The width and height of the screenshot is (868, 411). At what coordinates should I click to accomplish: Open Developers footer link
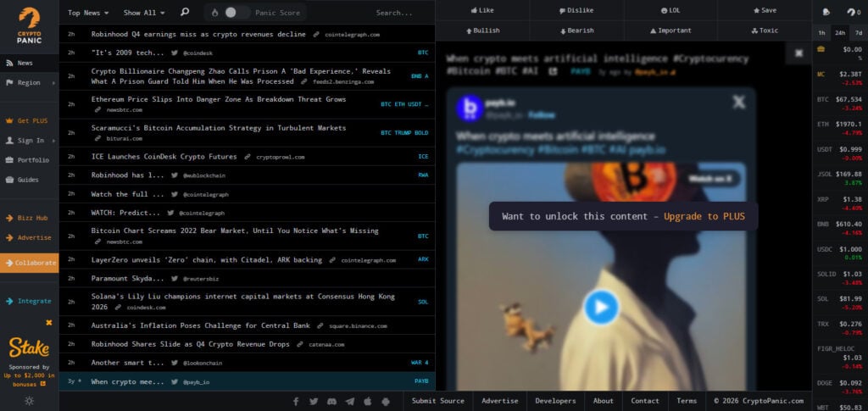555,401
